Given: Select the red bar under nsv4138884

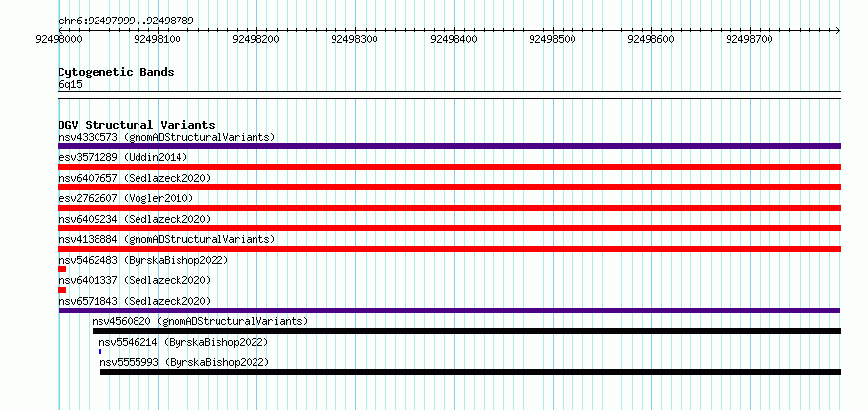Looking at the screenshot, I should (449, 249).
